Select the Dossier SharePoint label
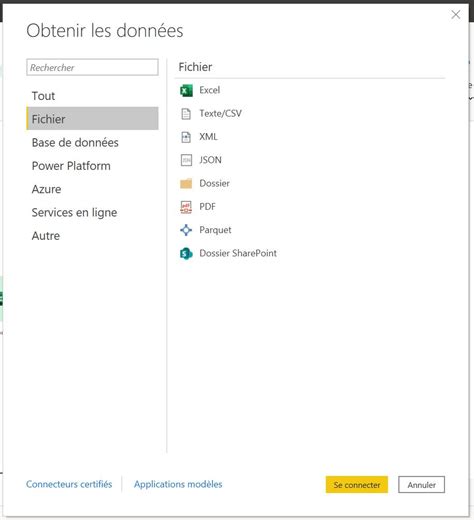474x520 pixels. coord(238,253)
